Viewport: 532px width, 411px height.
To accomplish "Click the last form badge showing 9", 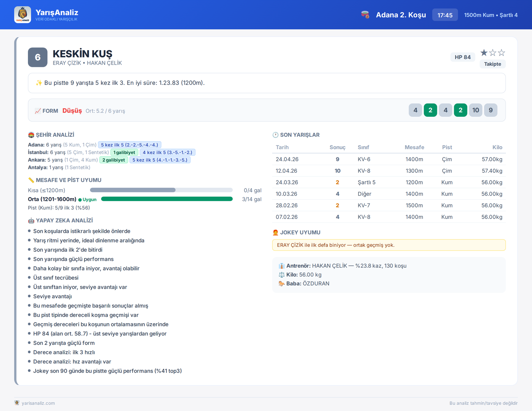I will point(490,110).
